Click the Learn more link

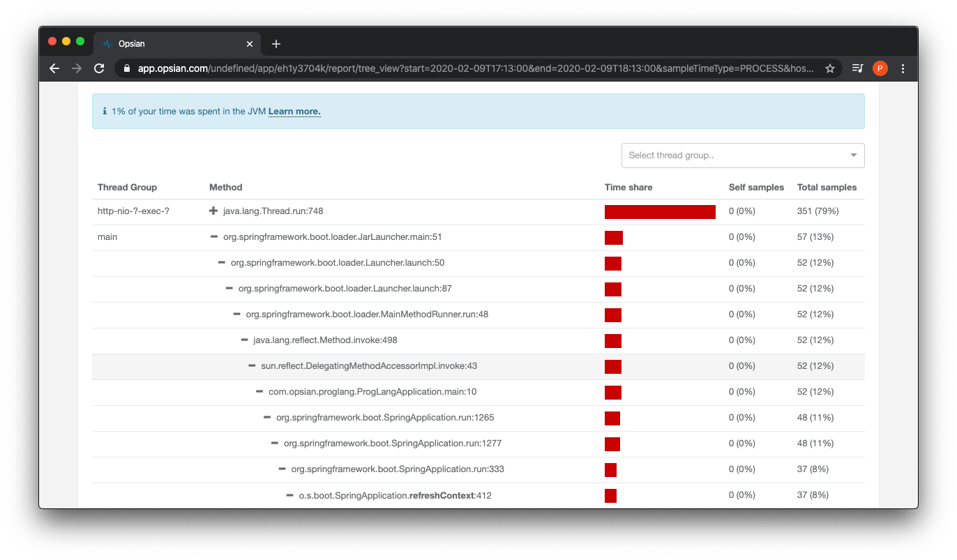click(294, 111)
